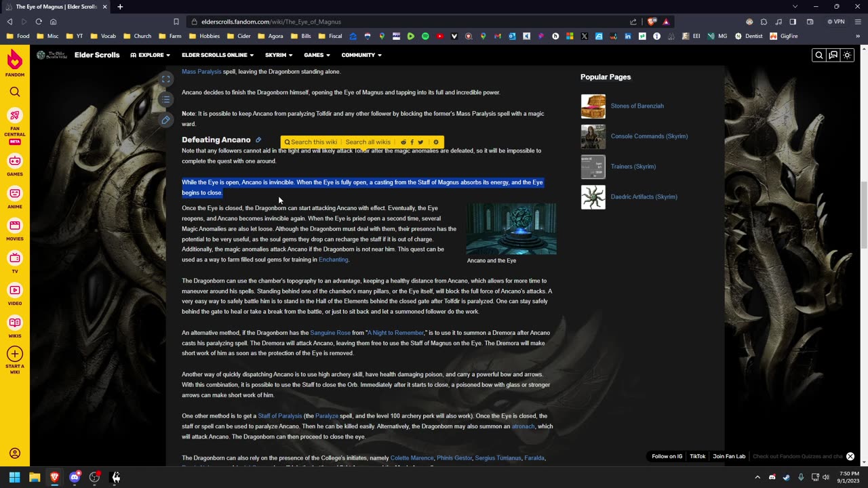Open the discussions icon in the wiki header
This screenshot has height=488, width=868.
pos(833,56)
